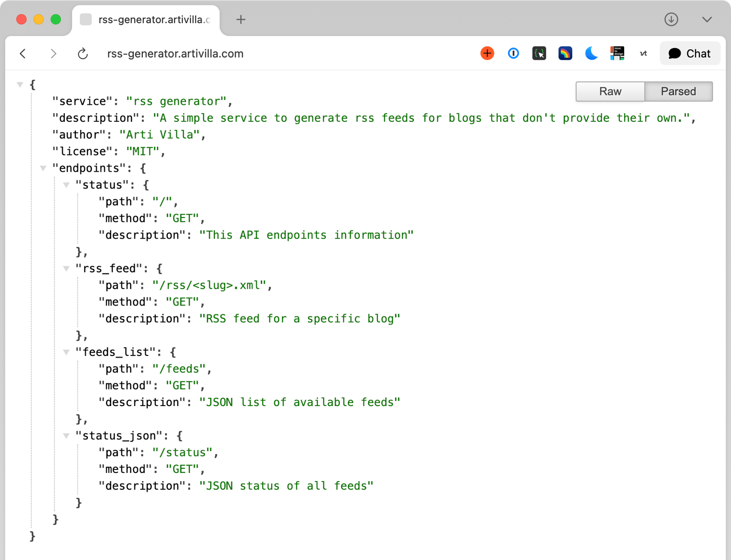This screenshot has width=731, height=560.
Task: Click the "rss generator" value
Action: pos(176,102)
